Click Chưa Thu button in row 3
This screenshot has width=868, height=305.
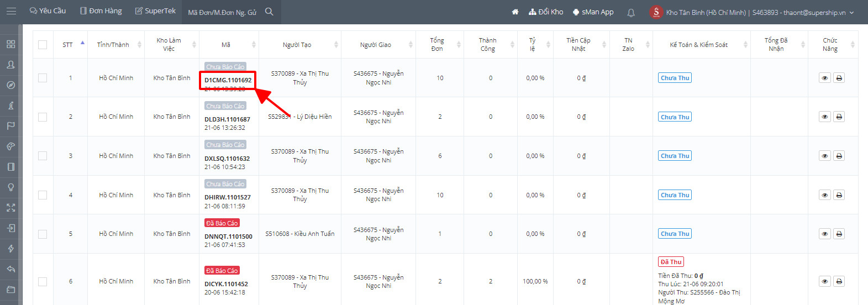[x=675, y=156]
